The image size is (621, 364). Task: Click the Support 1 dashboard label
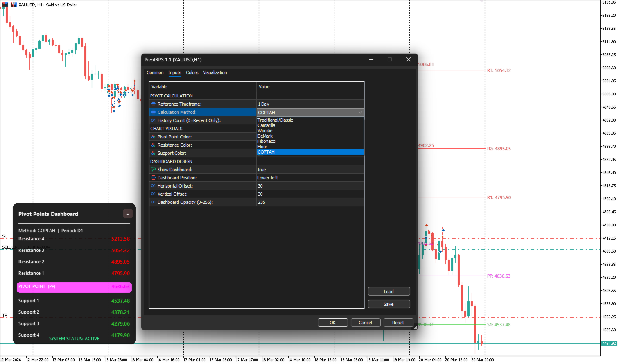click(x=29, y=301)
